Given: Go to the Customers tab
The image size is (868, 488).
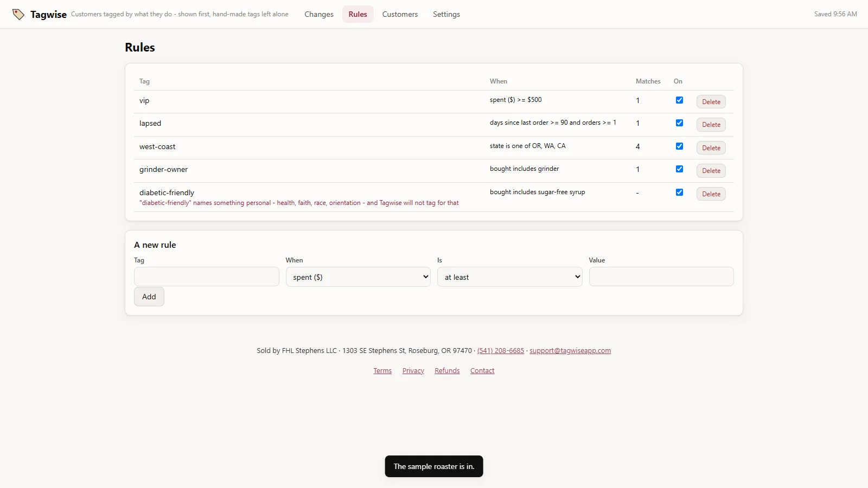Looking at the screenshot, I should (x=400, y=14).
